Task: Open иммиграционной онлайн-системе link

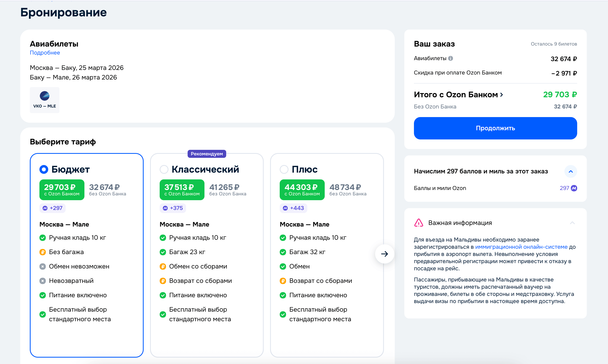Action: (x=521, y=247)
